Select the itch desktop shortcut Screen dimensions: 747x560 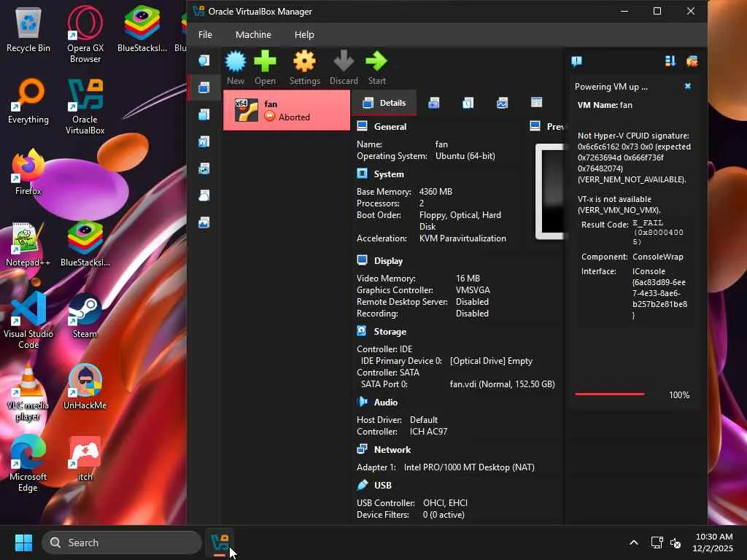coord(85,458)
